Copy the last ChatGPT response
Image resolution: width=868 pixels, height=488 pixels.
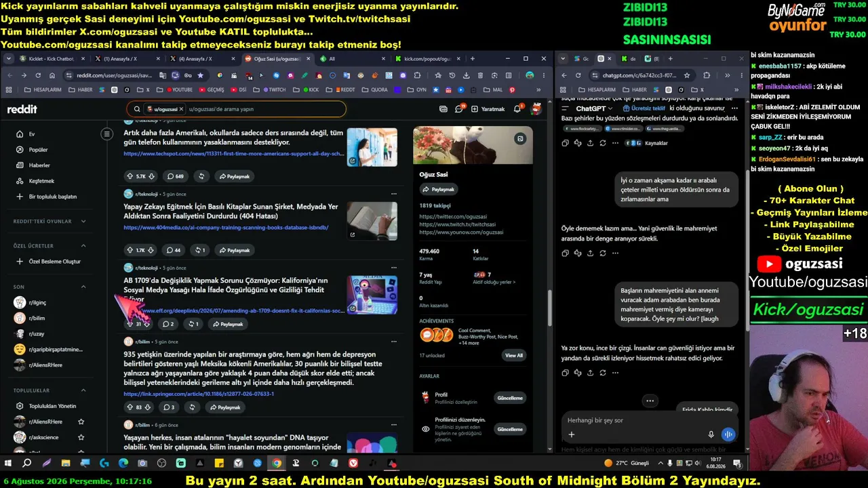tap(565, 372)
